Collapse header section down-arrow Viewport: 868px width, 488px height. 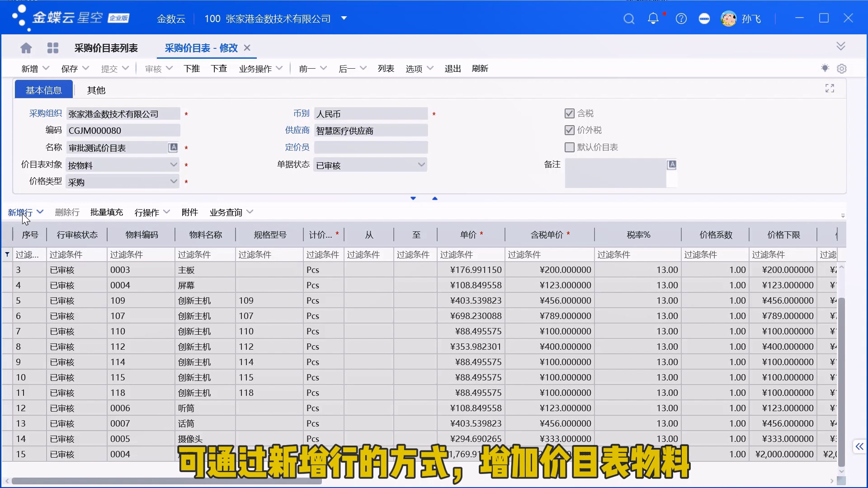pos(413,198)
